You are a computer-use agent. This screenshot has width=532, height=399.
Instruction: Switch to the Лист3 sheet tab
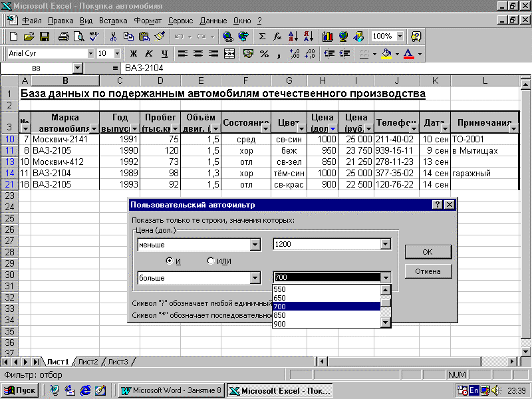(x=118, y=362)
